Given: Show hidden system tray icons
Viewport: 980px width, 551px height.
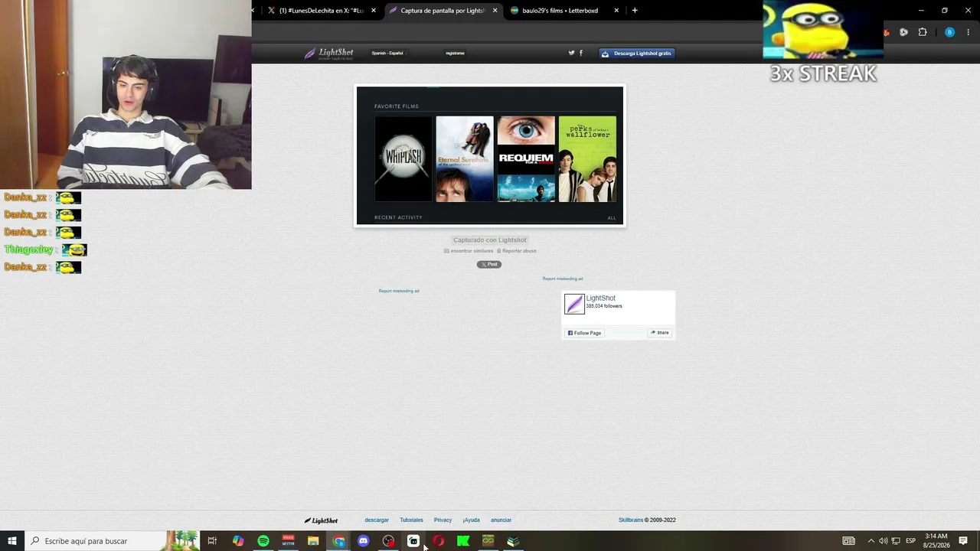Looking at the screenshot, I should pos(871,541).
